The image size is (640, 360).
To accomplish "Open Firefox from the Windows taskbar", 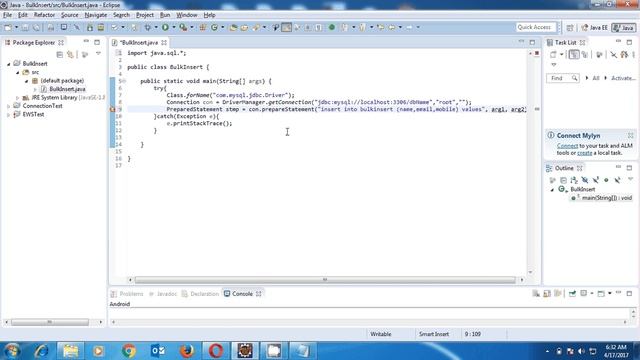I will click(x=187, y=351).
